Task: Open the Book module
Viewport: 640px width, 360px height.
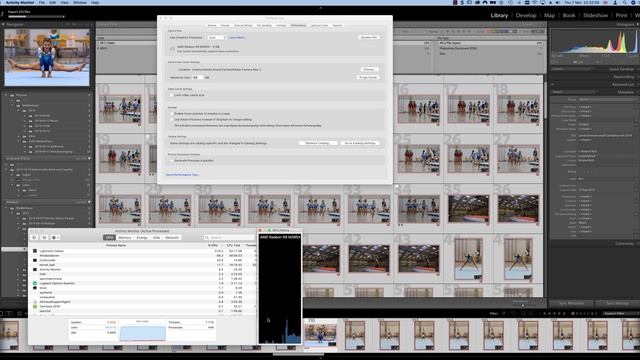Action: coord(569,16)
